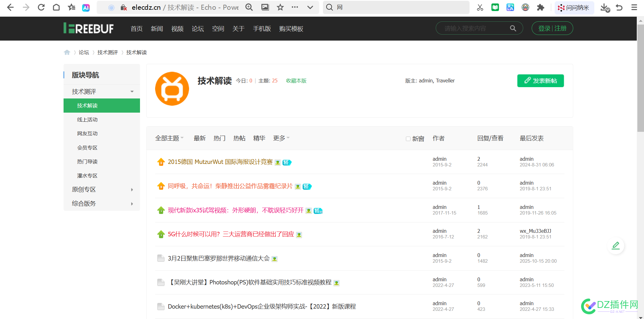Open the bookmarks star-list icon
This screenshot has height=319, width=644.
[71, 7]
